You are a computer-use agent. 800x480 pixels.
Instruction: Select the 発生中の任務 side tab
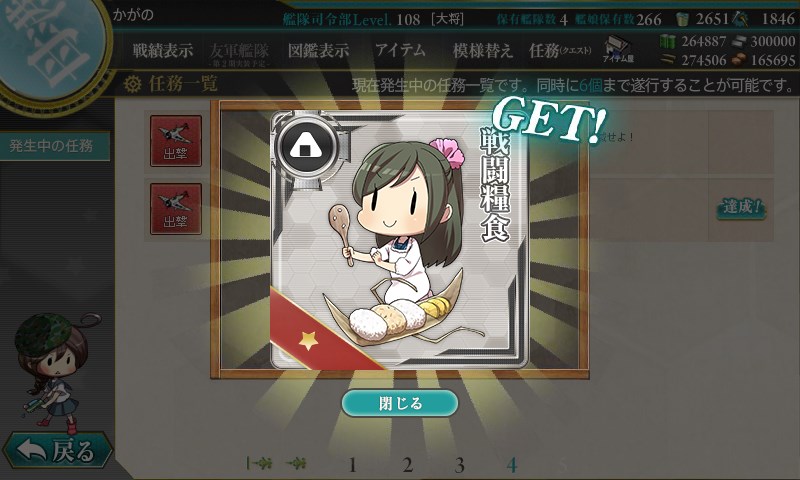[54, 146]
